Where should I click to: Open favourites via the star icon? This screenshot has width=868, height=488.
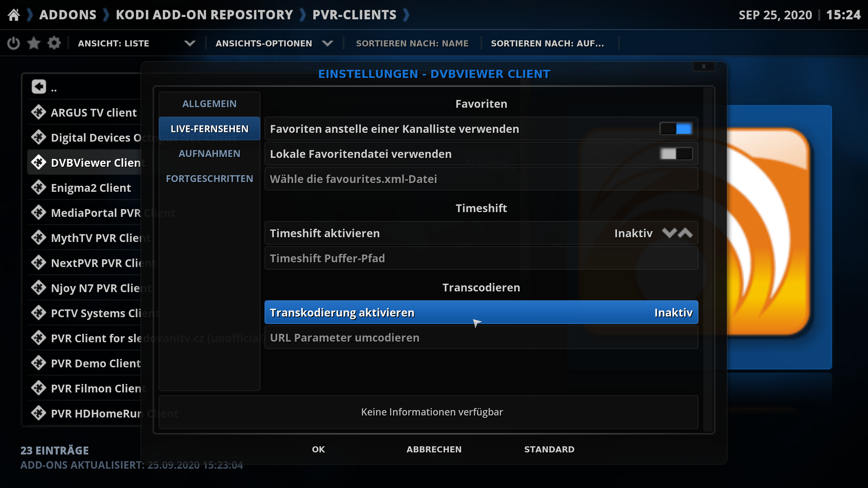(x=34, y=43)
